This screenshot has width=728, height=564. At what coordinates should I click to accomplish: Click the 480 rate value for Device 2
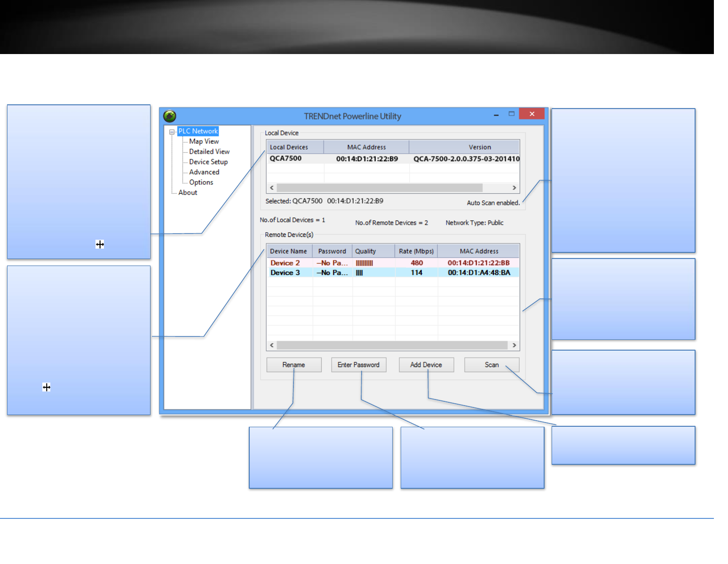click(417, 263)
